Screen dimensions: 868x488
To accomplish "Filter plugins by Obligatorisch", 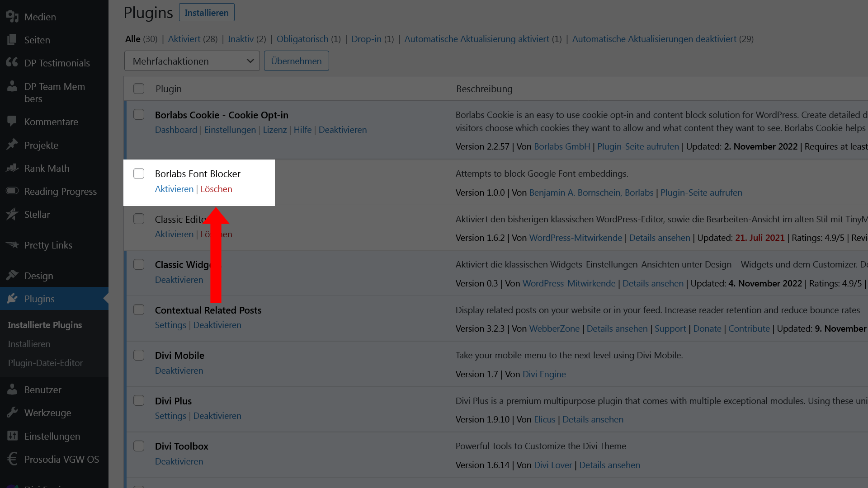I will click(302, 39).
